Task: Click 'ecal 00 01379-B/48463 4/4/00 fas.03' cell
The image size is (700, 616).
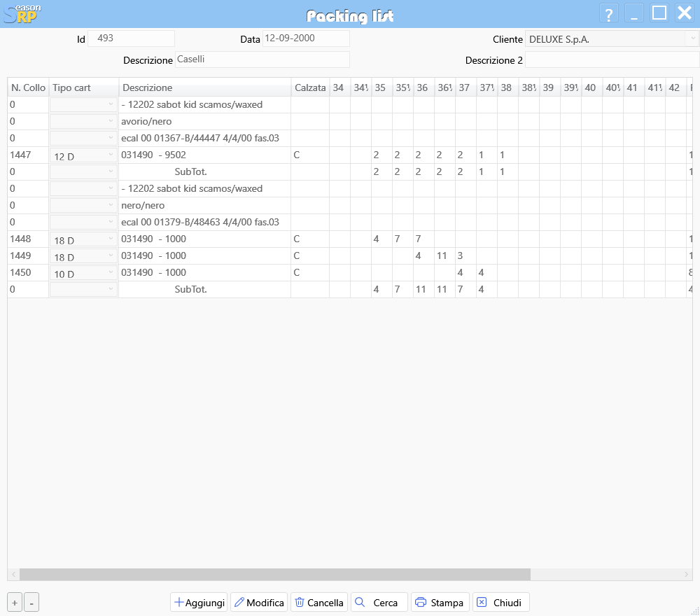Action: click(x=205, y=223)
